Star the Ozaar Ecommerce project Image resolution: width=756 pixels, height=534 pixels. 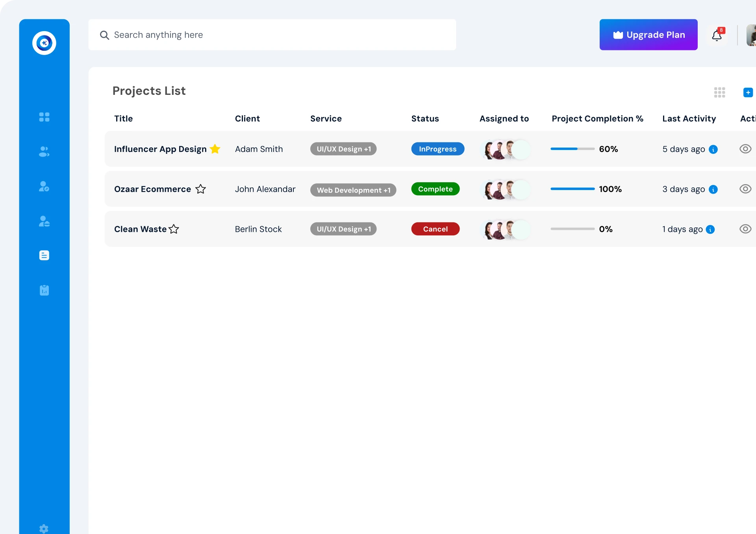pyautogui.click(x=200, y=189)
